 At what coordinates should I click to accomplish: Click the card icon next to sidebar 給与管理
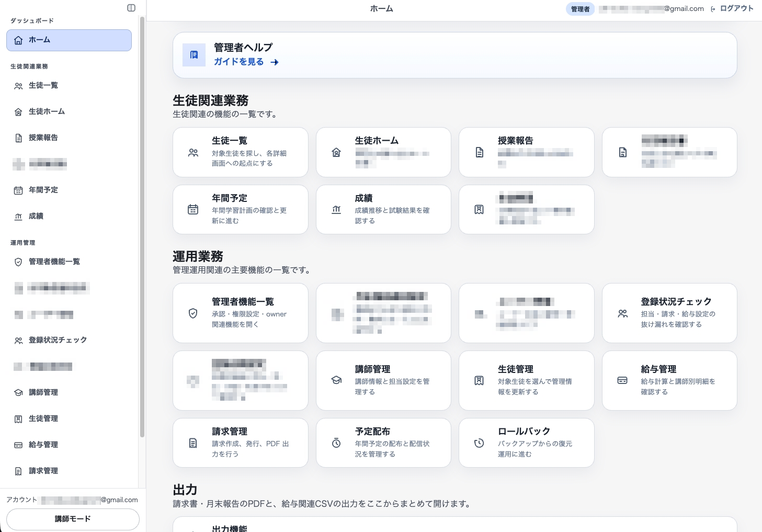(x=18, y=445)
